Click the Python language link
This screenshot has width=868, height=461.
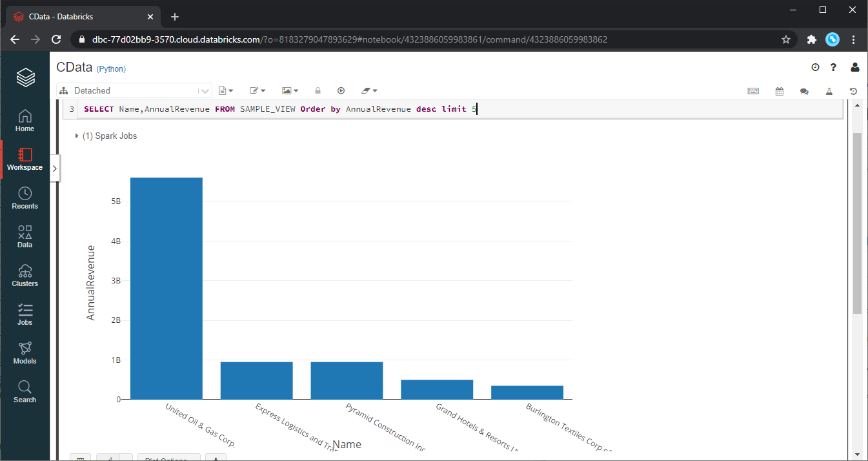(111, 68)
